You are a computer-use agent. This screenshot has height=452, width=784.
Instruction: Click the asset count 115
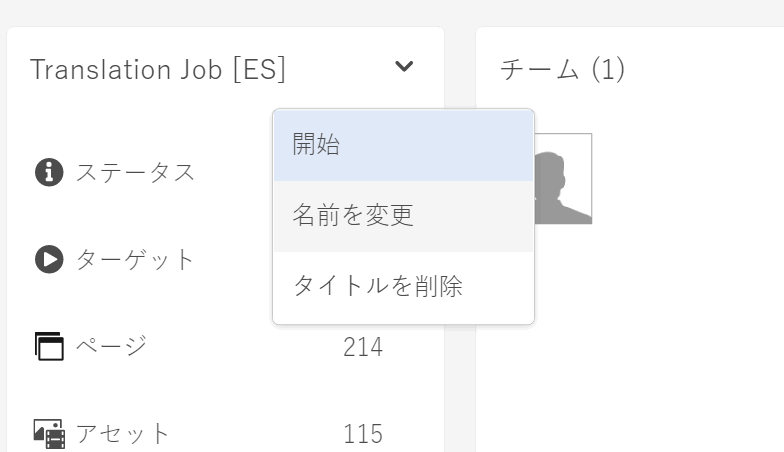[x=362, y=434]
